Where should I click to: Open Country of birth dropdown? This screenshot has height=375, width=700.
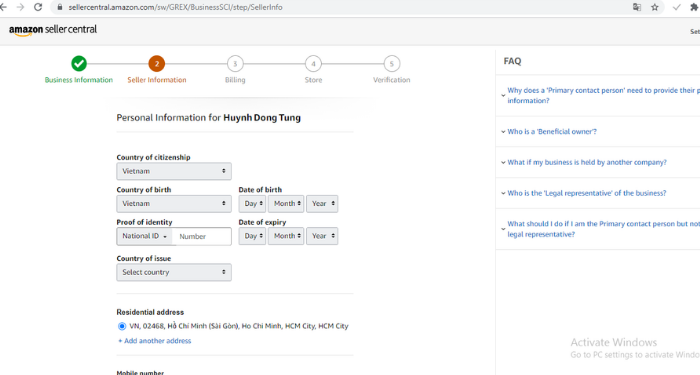(x=174, y=204)
